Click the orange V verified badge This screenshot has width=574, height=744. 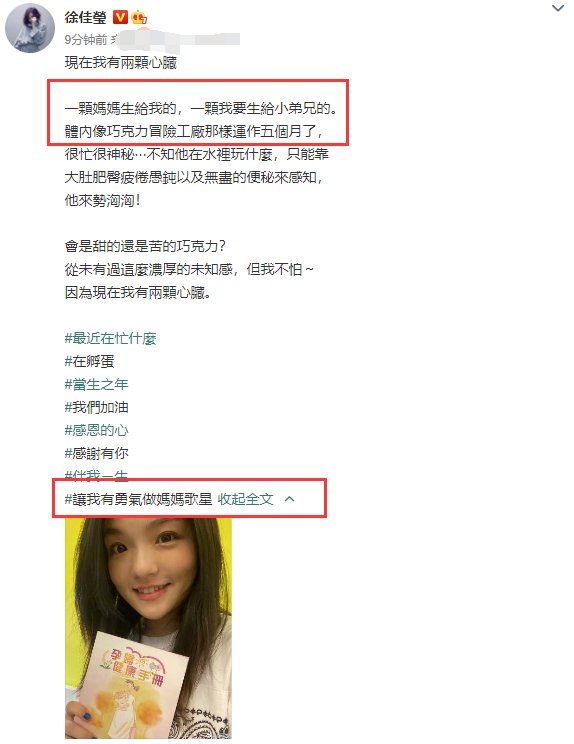(x=120, y=18)
